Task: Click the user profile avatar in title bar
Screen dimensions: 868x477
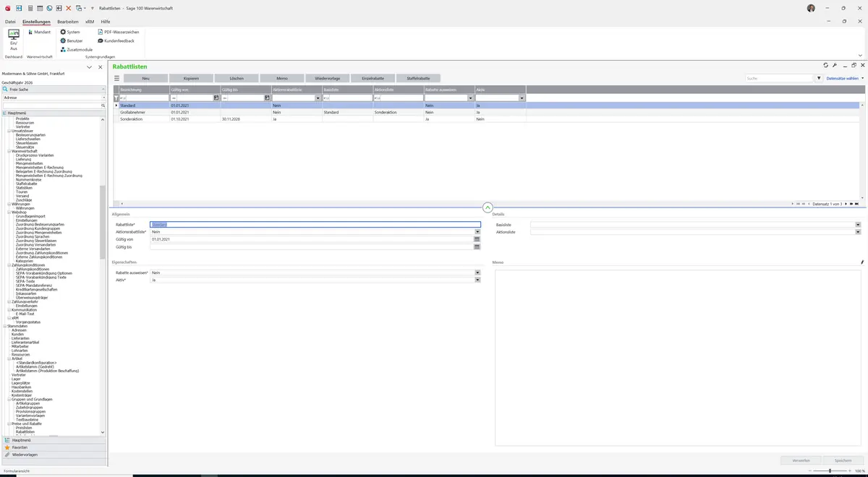Action: [811, 8]
